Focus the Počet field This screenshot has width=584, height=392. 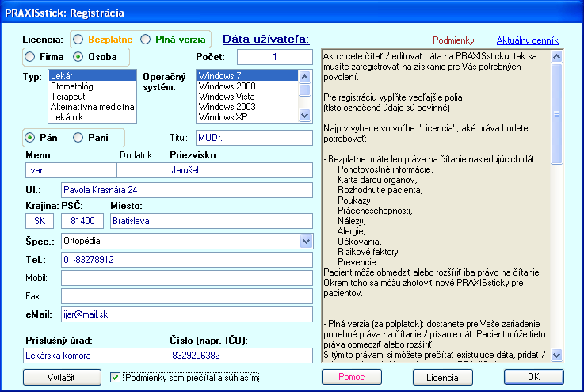point(275,57)
